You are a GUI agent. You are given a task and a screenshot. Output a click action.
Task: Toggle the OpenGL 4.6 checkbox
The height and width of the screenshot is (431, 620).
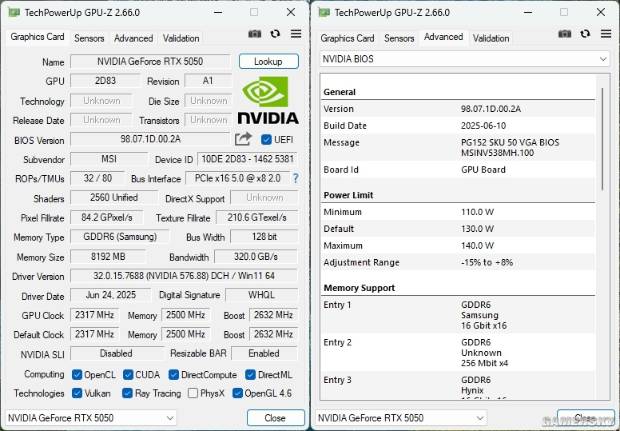pyautogui.click(x=238, y=393)
